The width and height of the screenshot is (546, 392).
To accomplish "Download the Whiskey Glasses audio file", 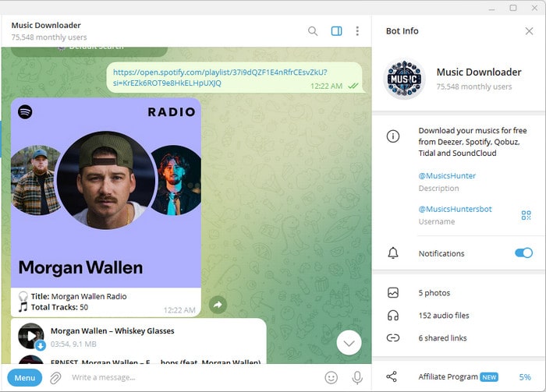I will (41, 345).
